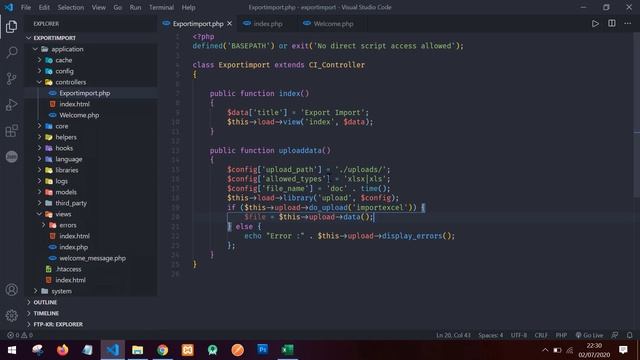Viewport: 640px width, 360px height.
Task: Open the editor More Actions ellipsis
Action: pyautogui.click(x=627, y=24)
